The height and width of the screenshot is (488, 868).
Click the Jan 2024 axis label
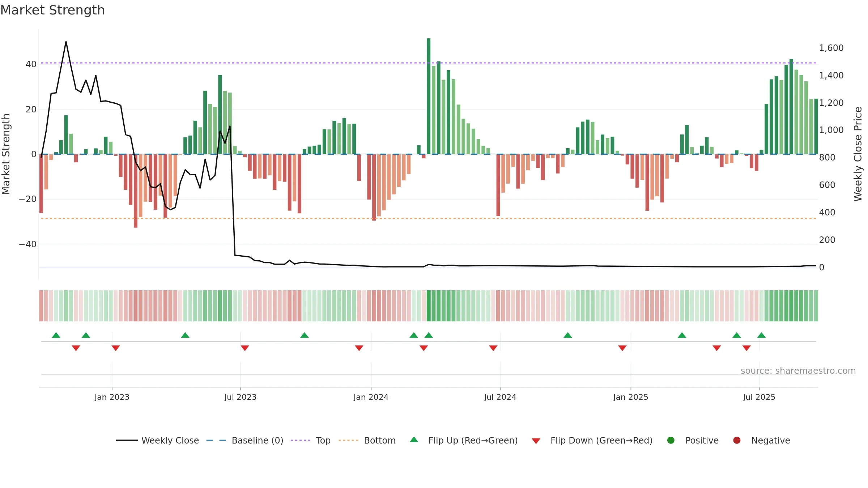[371, 397]
